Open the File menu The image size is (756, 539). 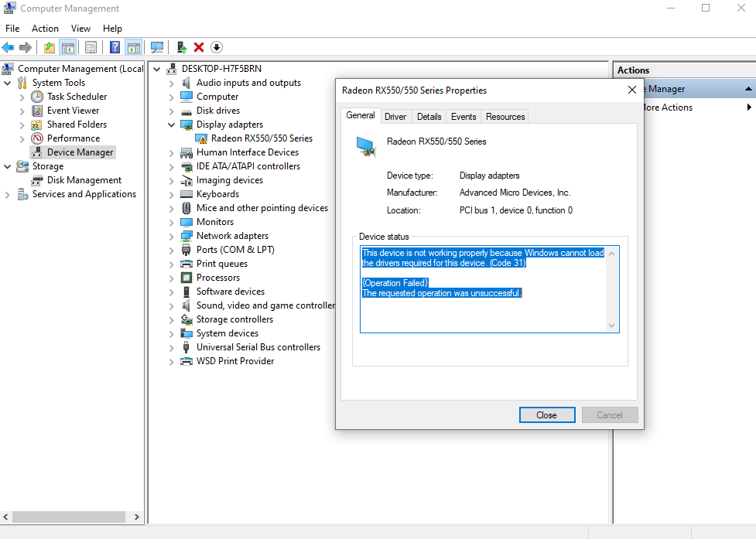click(x=12, y=29)
